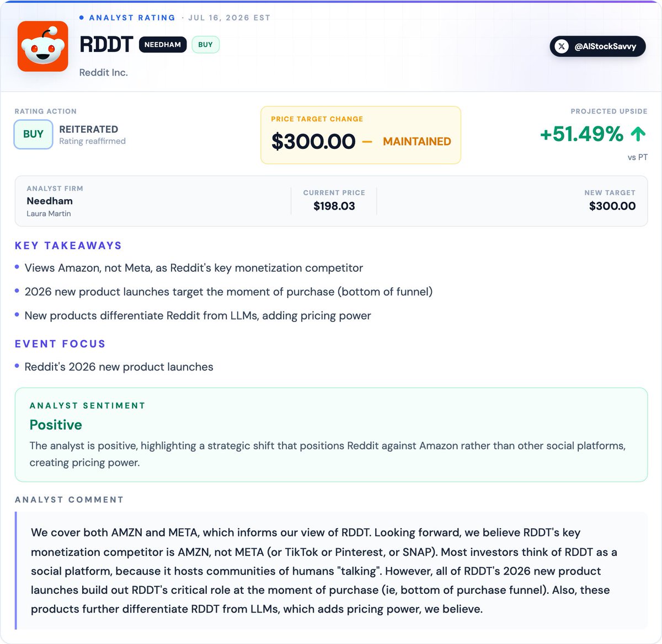Click the Positive sentiment heading
Screen dimensions: 662x644
click(56, 425)
